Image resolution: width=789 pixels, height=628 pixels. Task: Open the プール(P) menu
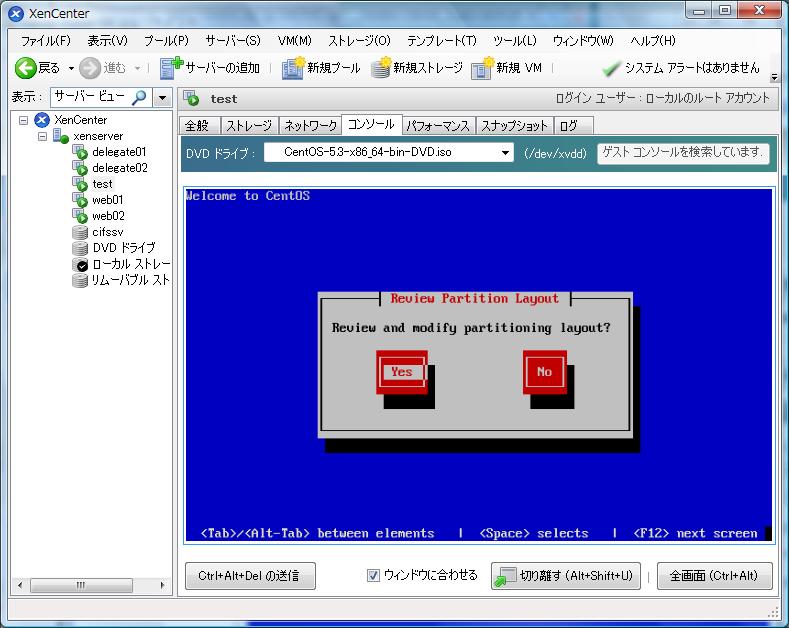click(167, 41)
